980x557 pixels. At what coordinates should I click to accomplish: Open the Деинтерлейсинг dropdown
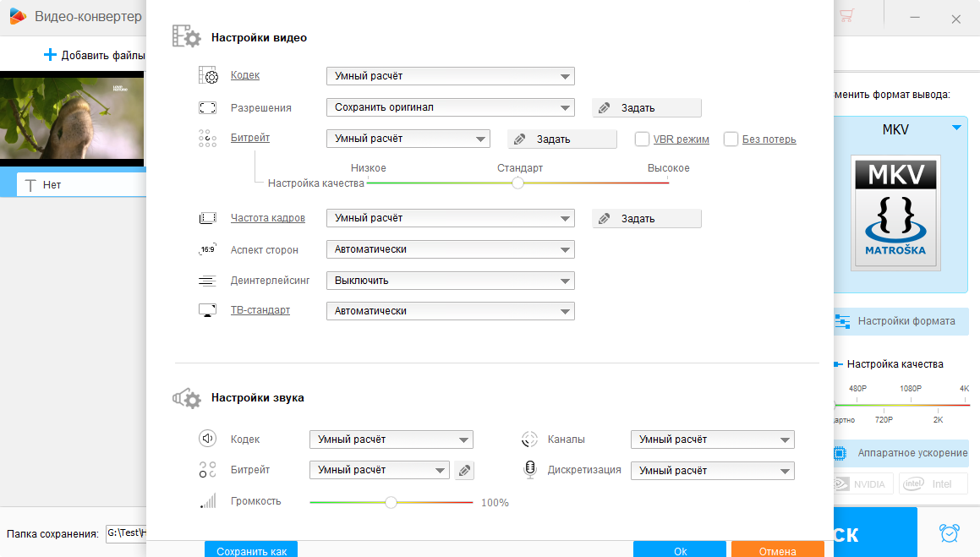point(450,281)
